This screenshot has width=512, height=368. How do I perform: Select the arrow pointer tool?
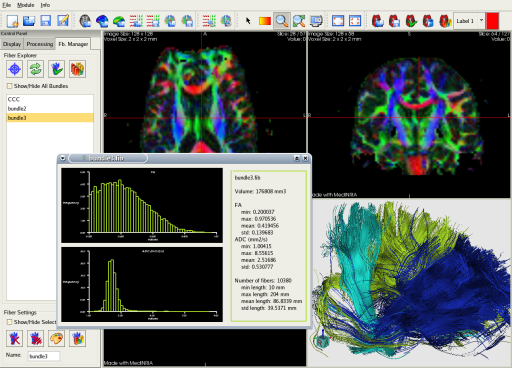pyautogui.click(x=248, y=21)
